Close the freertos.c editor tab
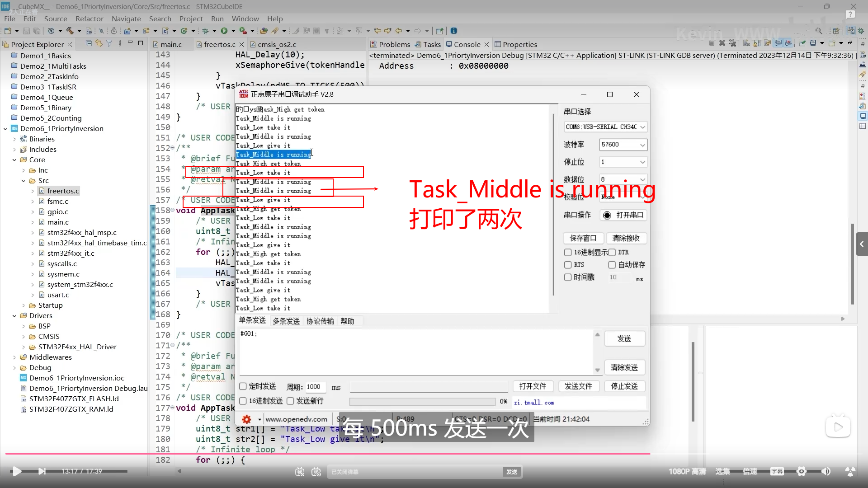Image resolution: width=868 pixels, height=488 pixels. (x=242, y=44)
